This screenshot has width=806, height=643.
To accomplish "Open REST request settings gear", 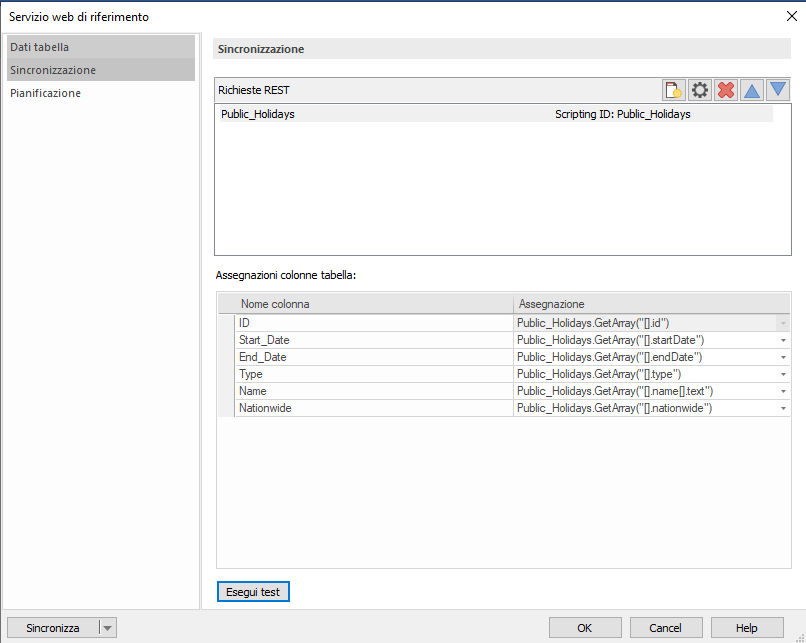I will pos(699,89).
